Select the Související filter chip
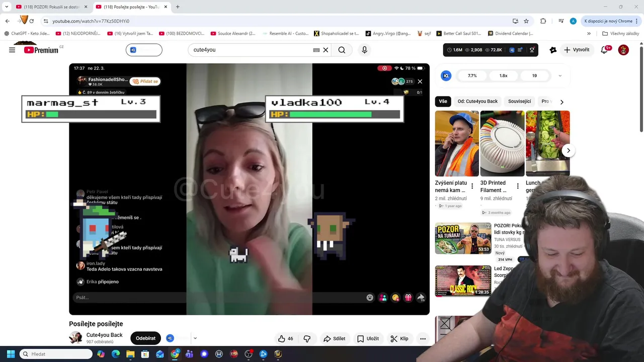Image resolution: width=644 pixels, height=362 pixels. coord(519,102)
